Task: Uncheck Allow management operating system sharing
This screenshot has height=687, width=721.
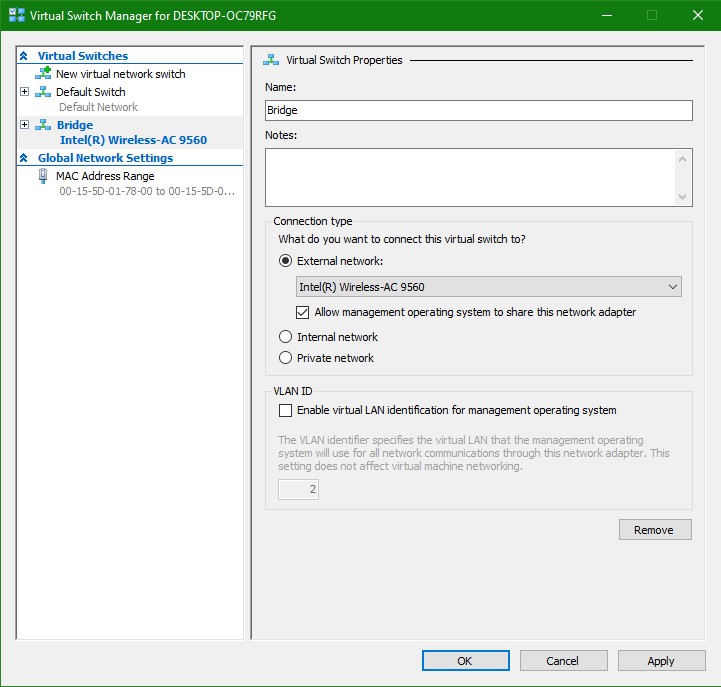Action: tap(304, 312)
